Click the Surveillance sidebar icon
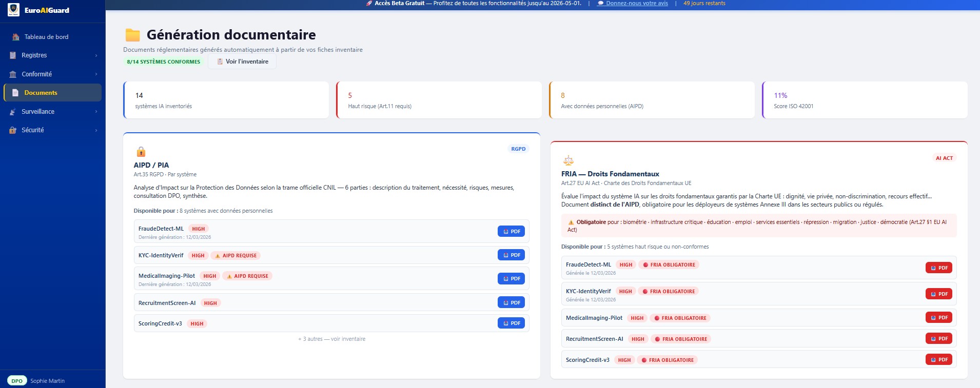 (x=13, y=112)
